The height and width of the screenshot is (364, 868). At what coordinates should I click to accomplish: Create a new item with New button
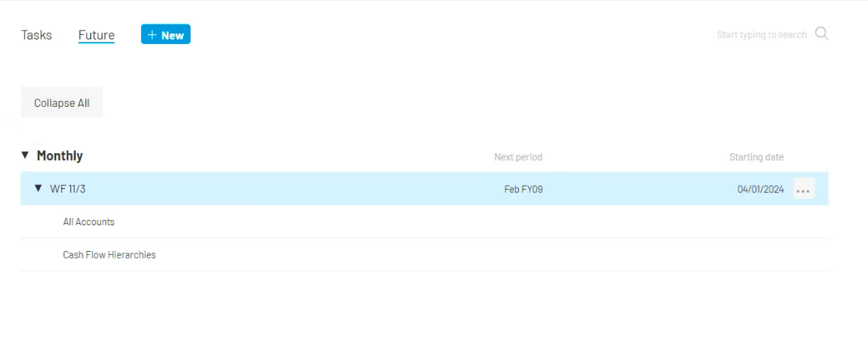pos(166,34)
